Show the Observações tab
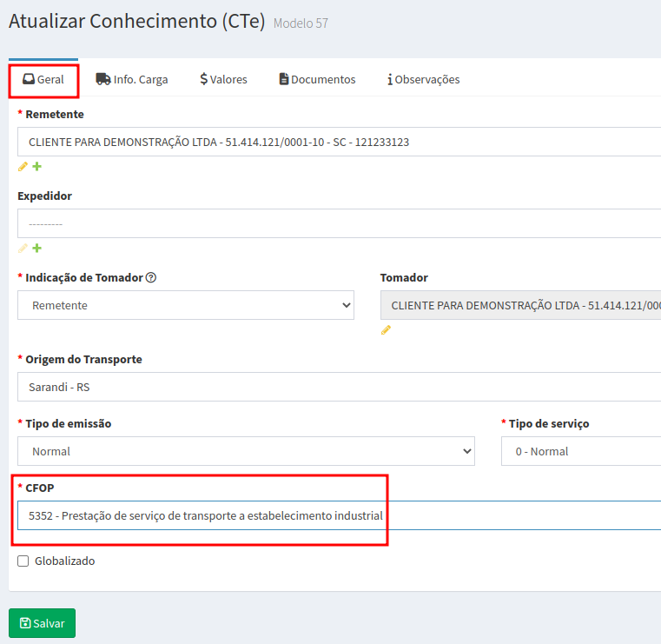Image resolution: width=661 pixels, height=644 pixels. click(423, 80)
